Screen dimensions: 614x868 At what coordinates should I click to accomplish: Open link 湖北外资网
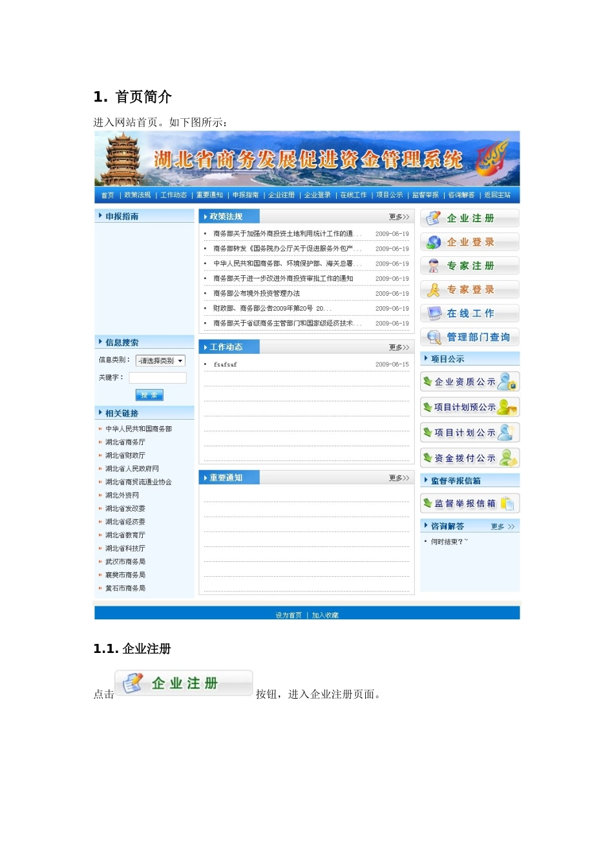pyautogui.click(x=122, y=495)
